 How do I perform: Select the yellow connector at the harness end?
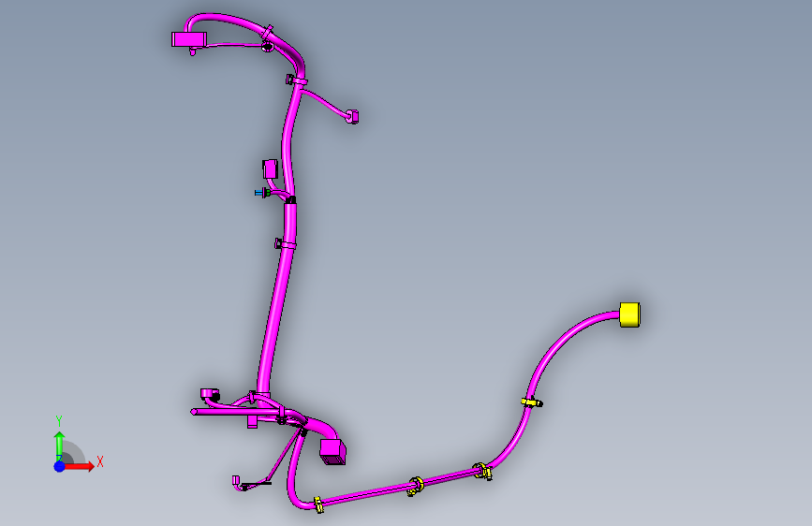pyautogui.click(x=629, y=314)
